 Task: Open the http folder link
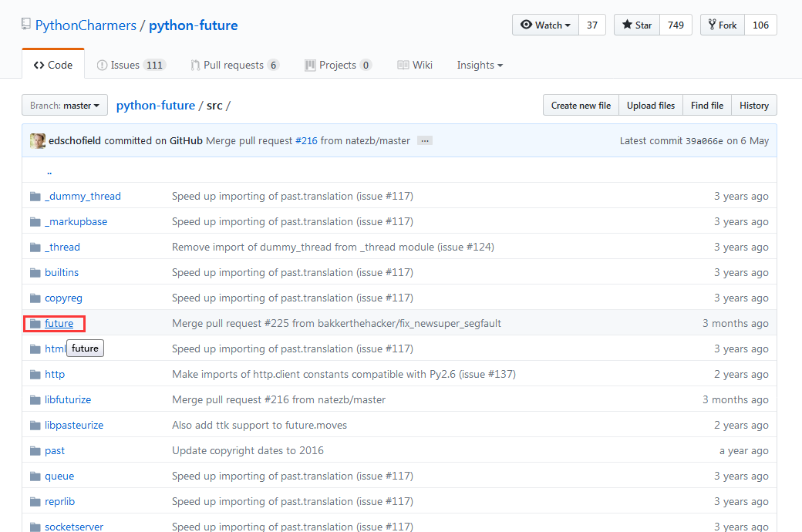coord(55,375)
